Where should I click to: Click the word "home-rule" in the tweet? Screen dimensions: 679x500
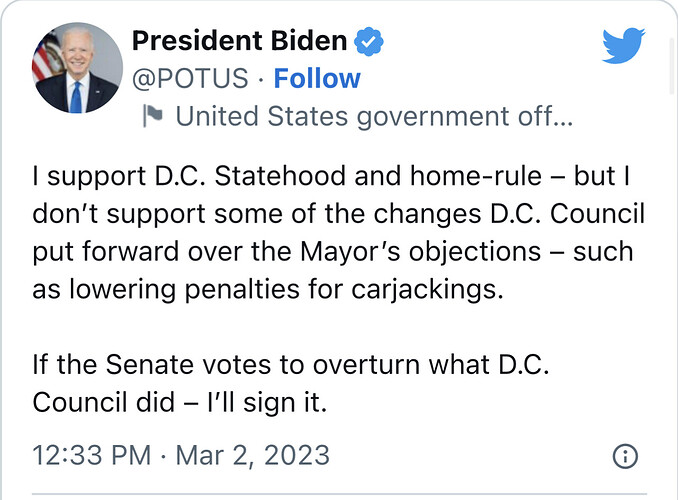click(475, 176)
